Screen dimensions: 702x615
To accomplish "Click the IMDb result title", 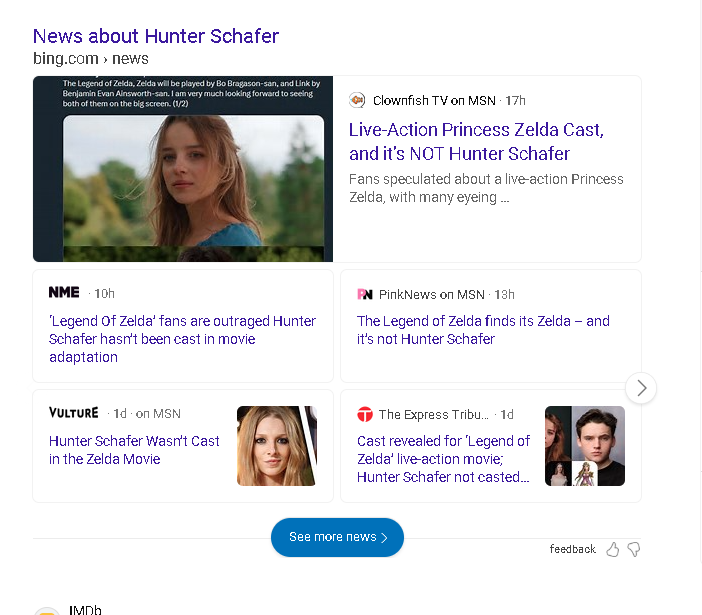I will [85, 610].
